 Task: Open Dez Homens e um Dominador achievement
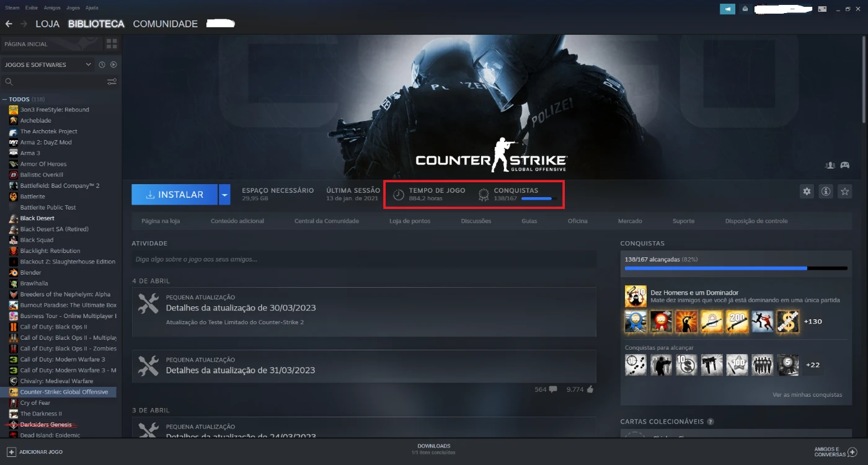pyautogui.click(x=636, y=296)
